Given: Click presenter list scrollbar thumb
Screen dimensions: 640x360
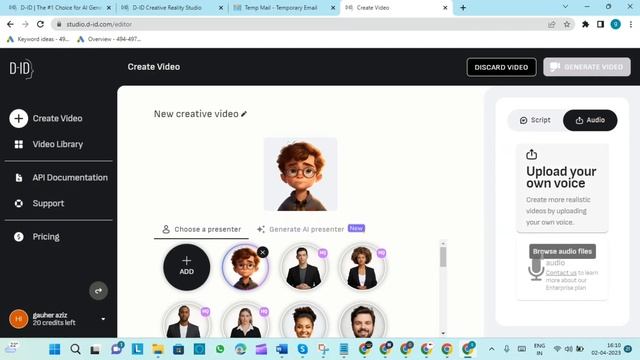Looking at the screenshot, I should point(443,257).
